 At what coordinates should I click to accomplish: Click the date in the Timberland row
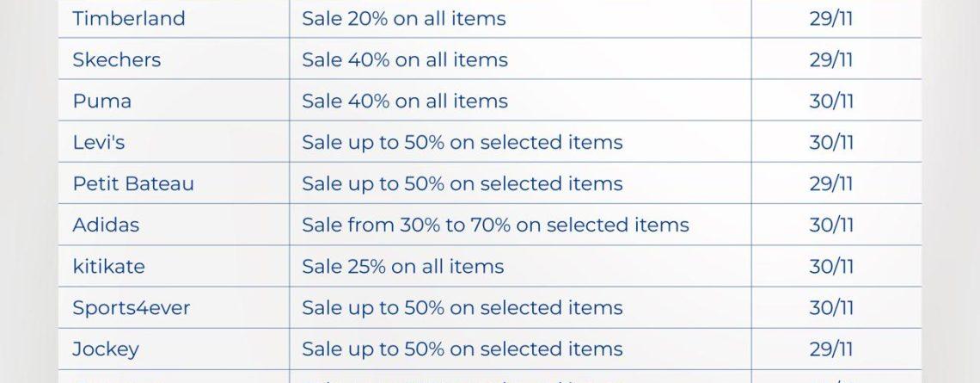coord(830,18)
